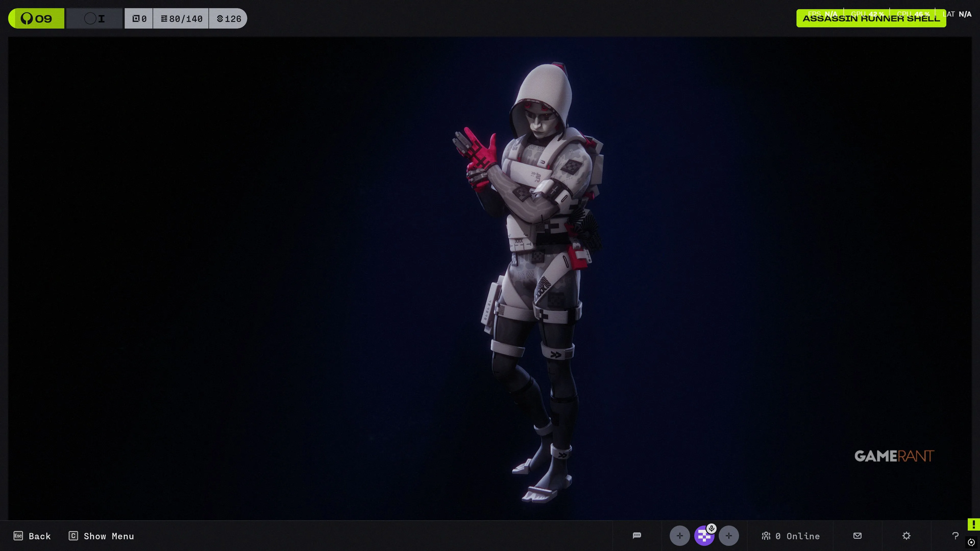This screenshot has height=551, width=980.
Task: Click the circular sync icon bottom corner
Action: point(971,542)
